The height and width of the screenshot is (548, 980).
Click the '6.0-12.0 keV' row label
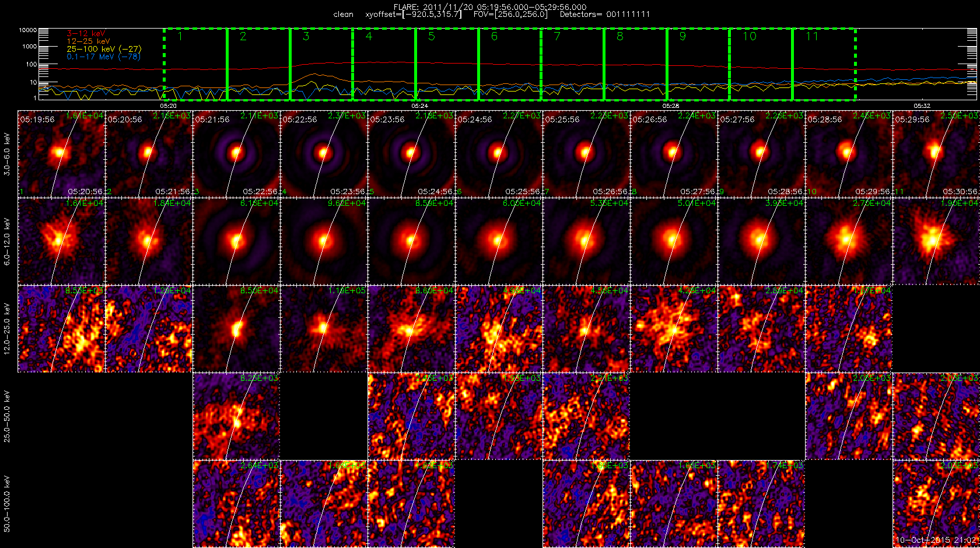pyautogui.click(x=7, y=241)
